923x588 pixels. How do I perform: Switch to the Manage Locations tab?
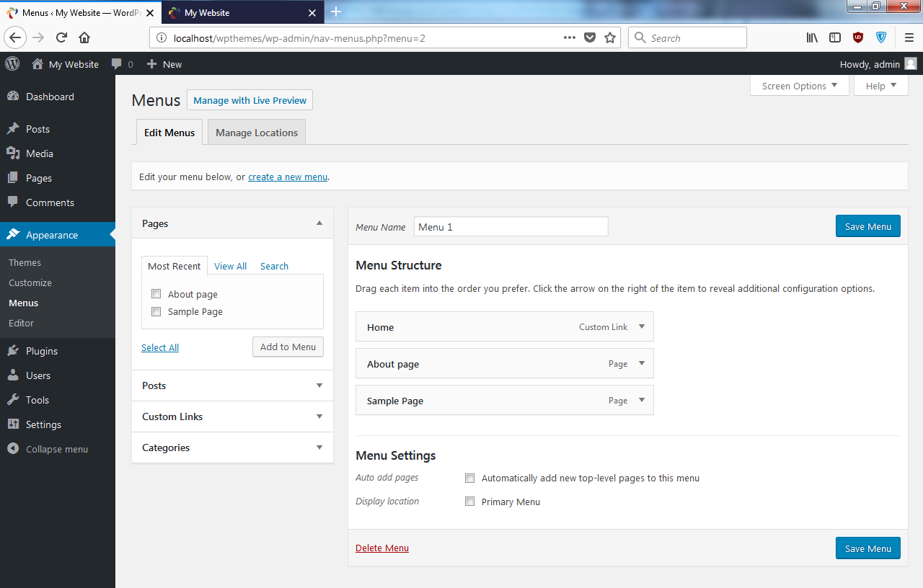coord(257,133)
